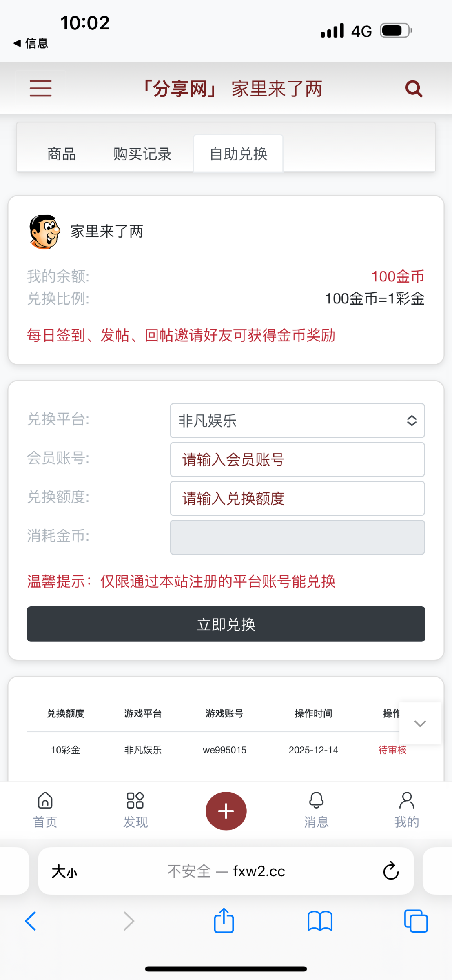Image resolution: width=452 pixels, height=980 pixels.
Task: Focus the 兑换额度 input field
Action: click(297, 499)
